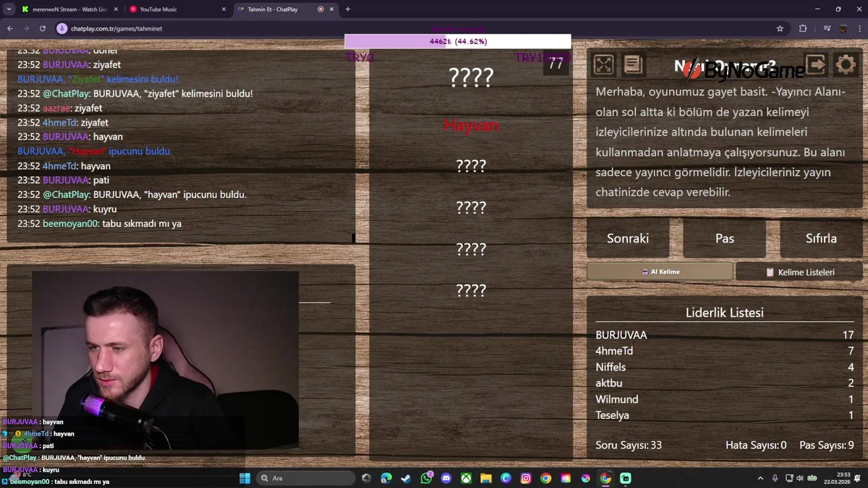Click the revealed red Hayvan clue
Viewport: 868px width, 488px height.
(x=471, y=125)
